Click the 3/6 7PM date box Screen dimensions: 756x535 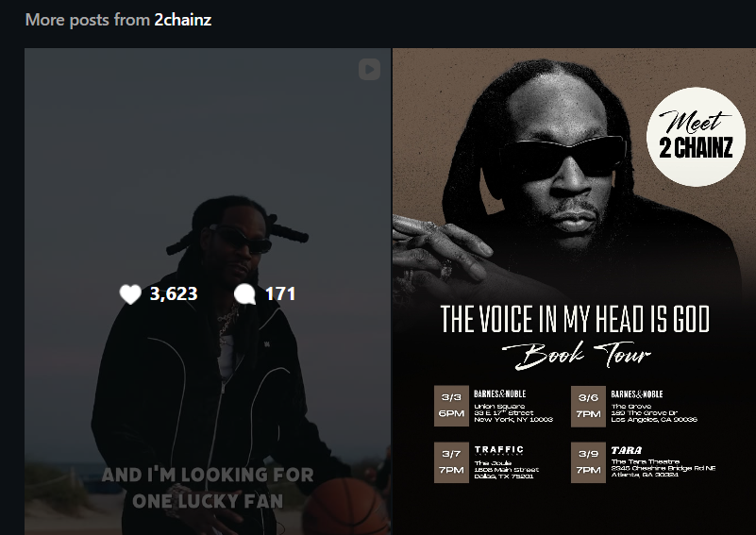pyautogui.click(x=588, y=406)
